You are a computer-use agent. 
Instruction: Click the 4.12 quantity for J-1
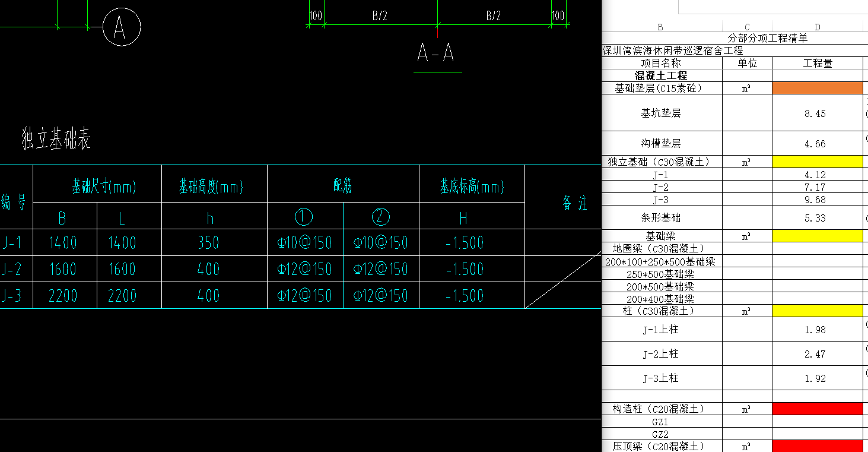click(818, 175)
